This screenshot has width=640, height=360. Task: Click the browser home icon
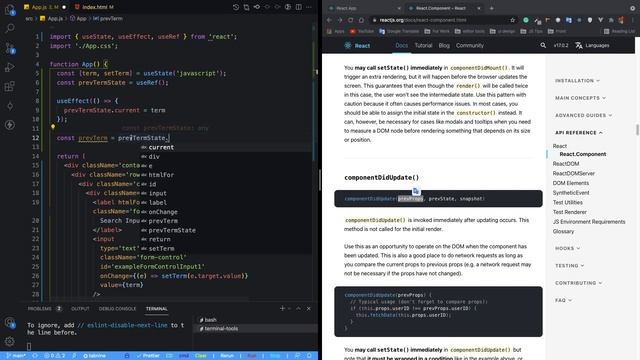[x=361, y=20]
